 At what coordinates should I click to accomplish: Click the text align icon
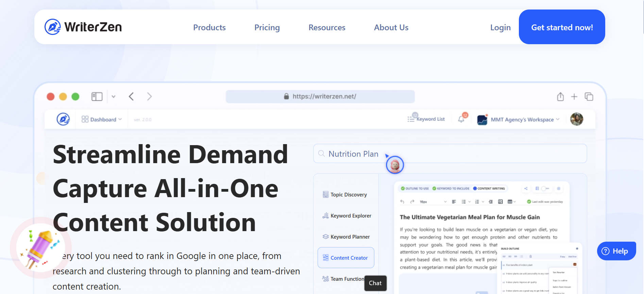pyautogui.click(x=454, y=202)
